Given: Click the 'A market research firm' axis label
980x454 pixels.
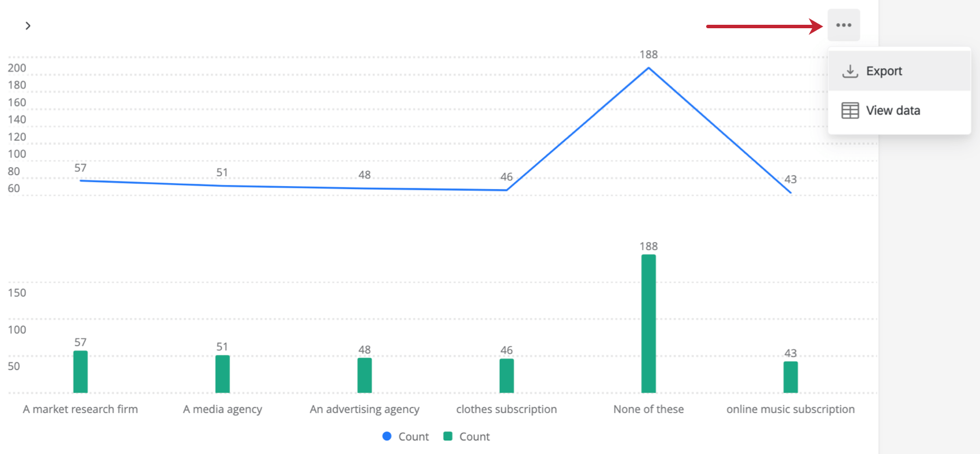Looking at the screenshot, I should tap(80, 409).
